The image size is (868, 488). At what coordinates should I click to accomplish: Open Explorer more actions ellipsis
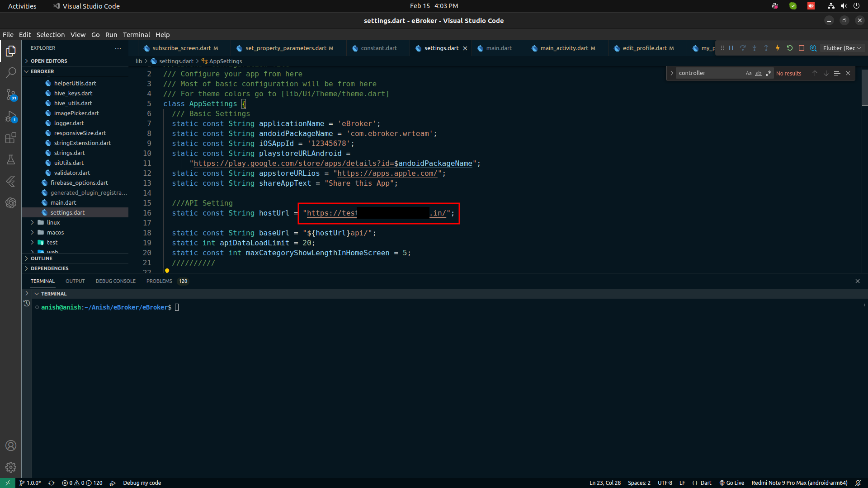(118, 48)
